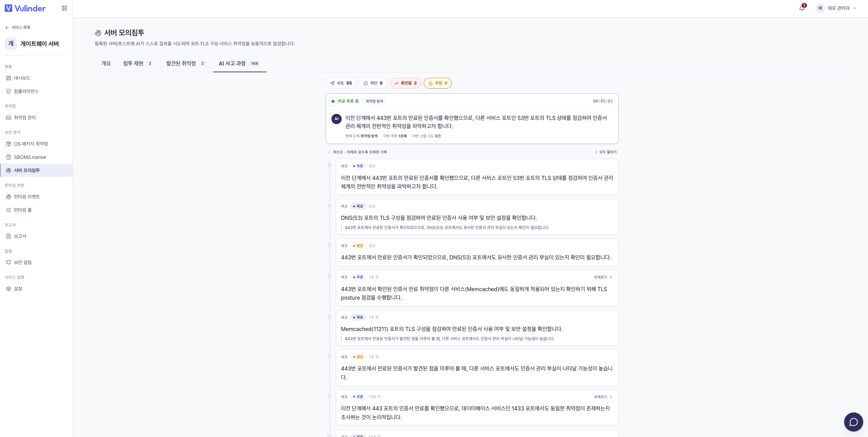Viewport: 868px width, 437px height.
Task: Select the AI 사고 과정 tab
Action: [239, 63]
